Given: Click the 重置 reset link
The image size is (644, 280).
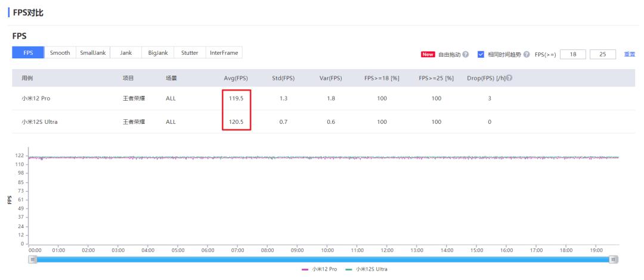Looking at the screenshot, I should (x=629, y=54).
